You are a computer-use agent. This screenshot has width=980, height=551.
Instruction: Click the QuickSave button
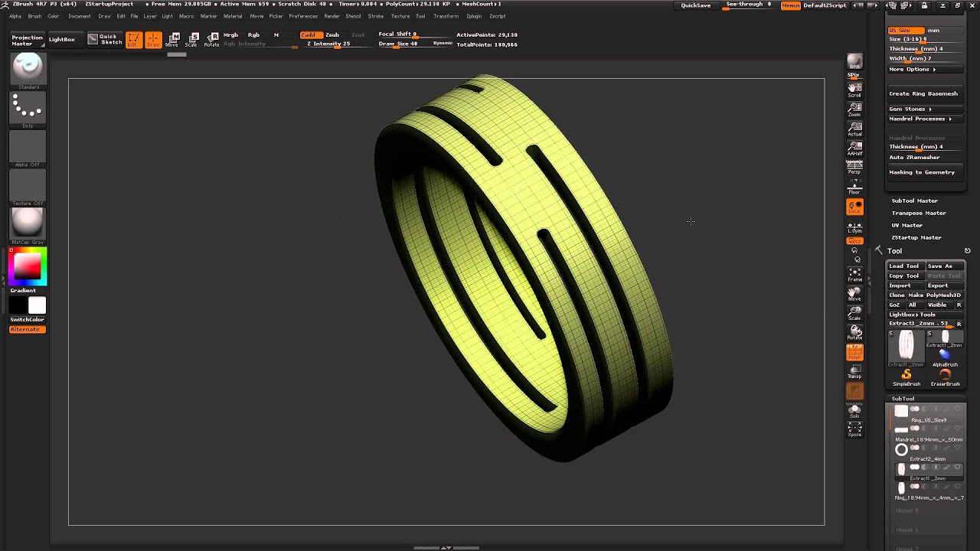(x=696, y=5)
